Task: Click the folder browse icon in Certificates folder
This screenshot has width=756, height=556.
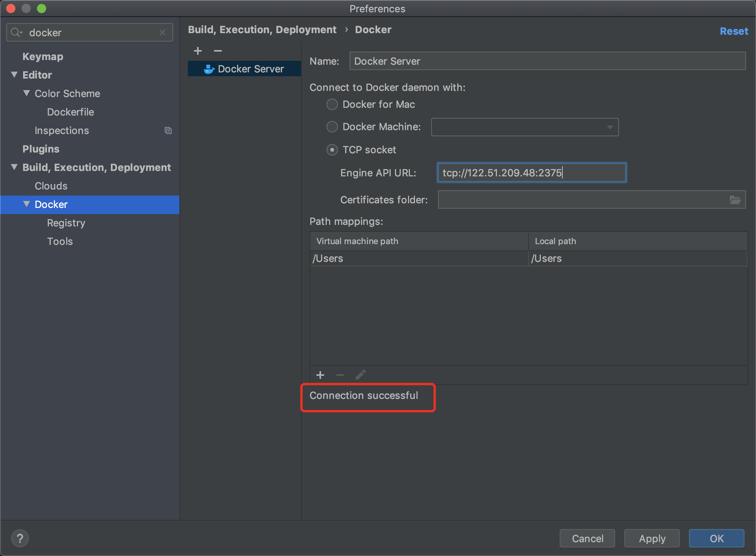Action: [x=735, y=200]
